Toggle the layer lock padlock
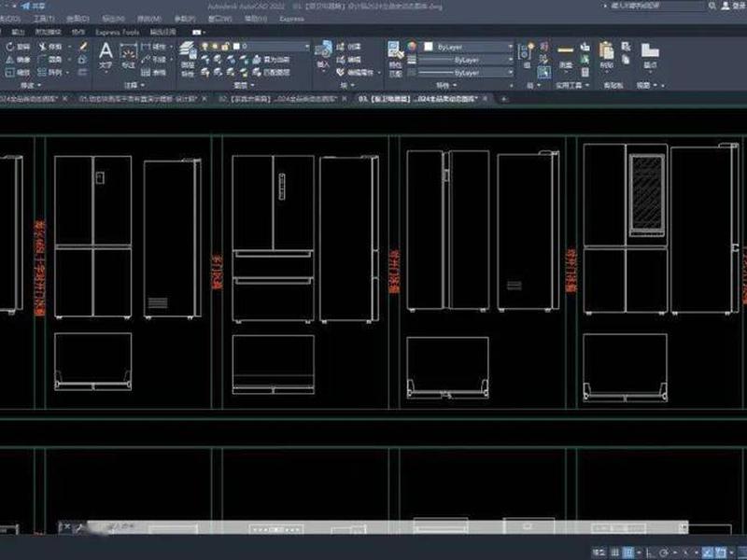The width and height of the screenshot is (747, 560). (225, 47)
